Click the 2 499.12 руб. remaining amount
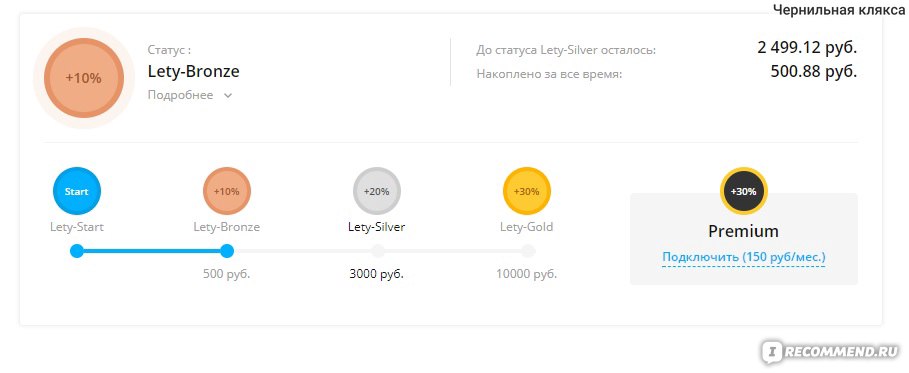This screenshot has height=373, width=909. (x=807, y=48)
